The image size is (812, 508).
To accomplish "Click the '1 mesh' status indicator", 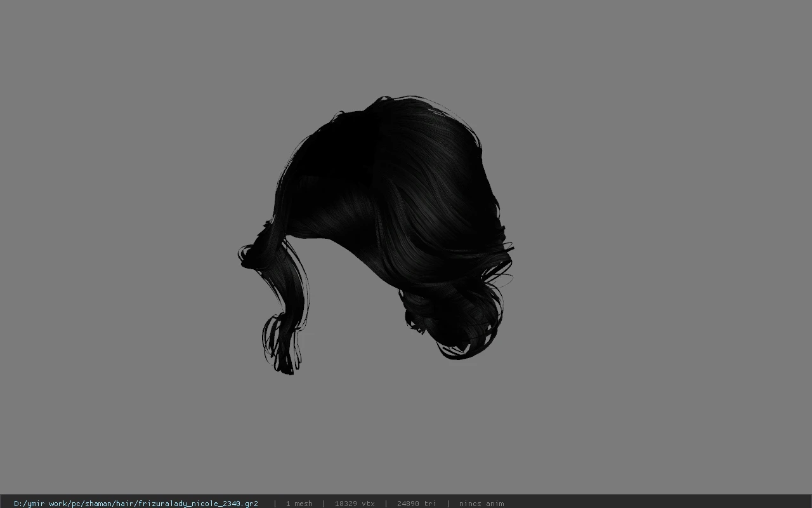I will [x=299, y=504].
